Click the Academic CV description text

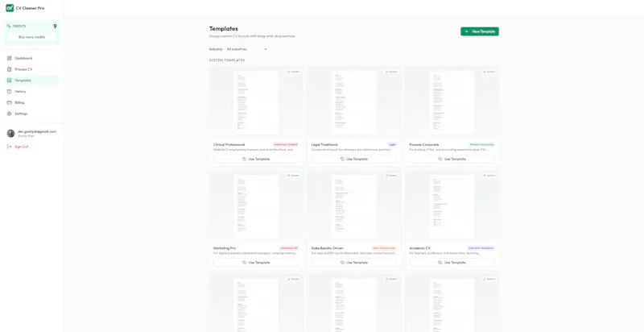click(x=445, y=253)
